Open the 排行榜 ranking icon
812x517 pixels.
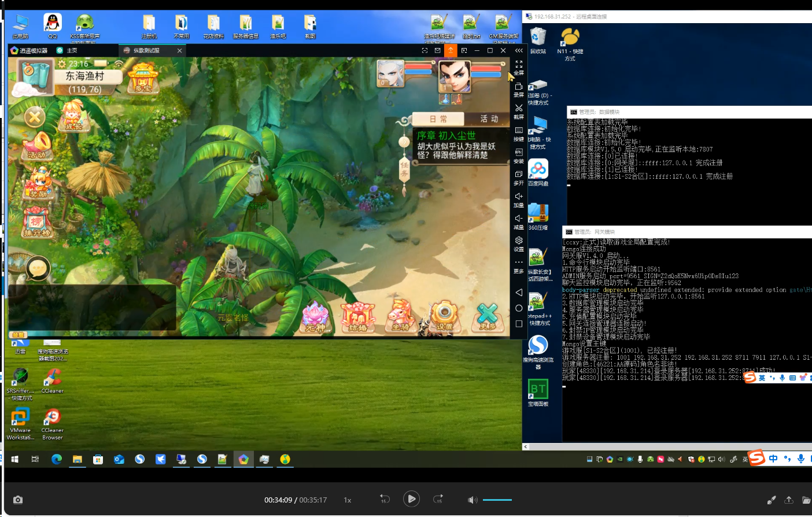coord(37,223)
